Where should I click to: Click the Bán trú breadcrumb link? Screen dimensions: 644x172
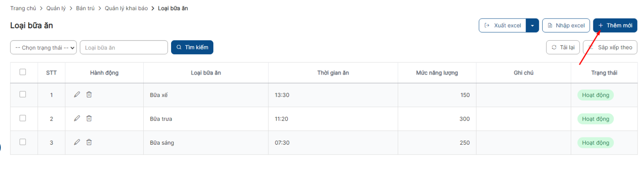pyautogui.click(x=85, y=8)
